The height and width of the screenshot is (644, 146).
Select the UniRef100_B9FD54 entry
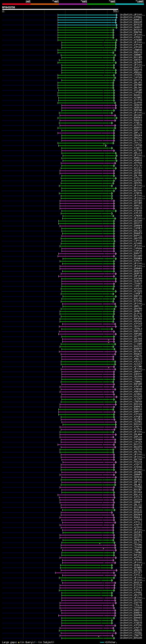coord(131,319)
